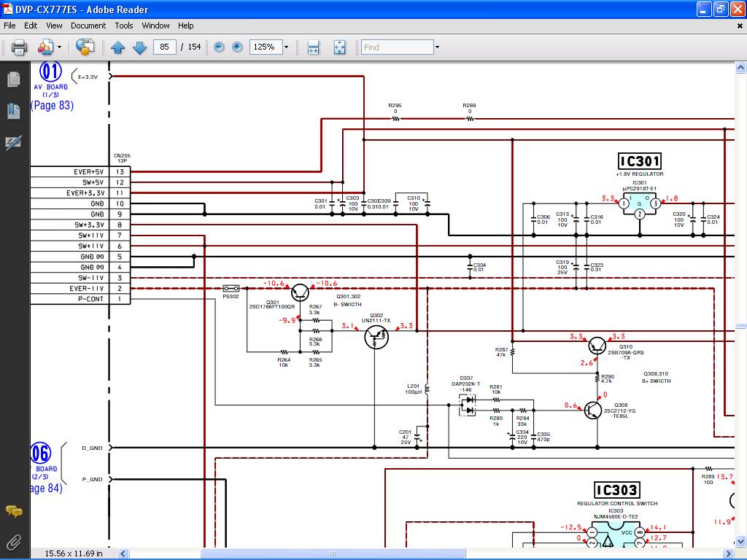Click the PS302 fuse symbol

click(x=231, y=289)
